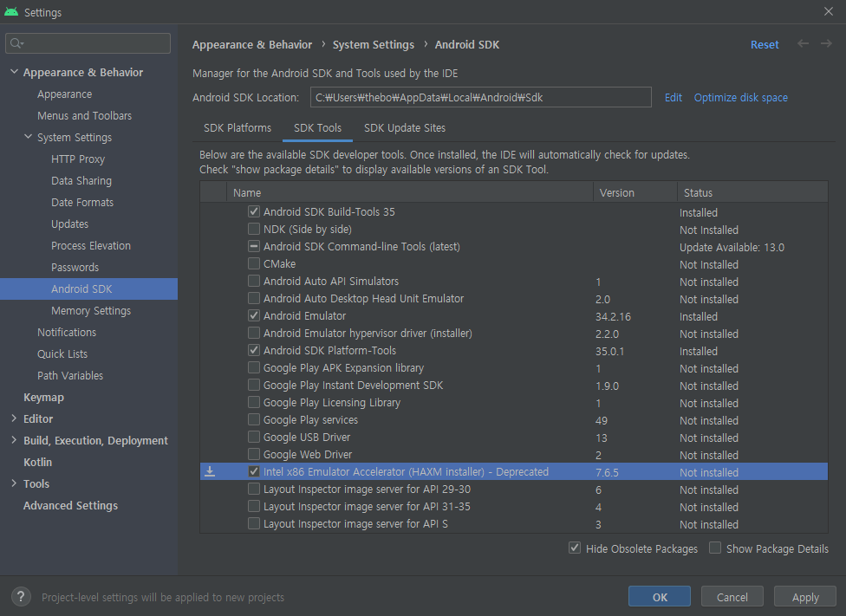Open Advanced Settings
The height and width of the screenshot is (616, 846).
click(x=70, y=505)
